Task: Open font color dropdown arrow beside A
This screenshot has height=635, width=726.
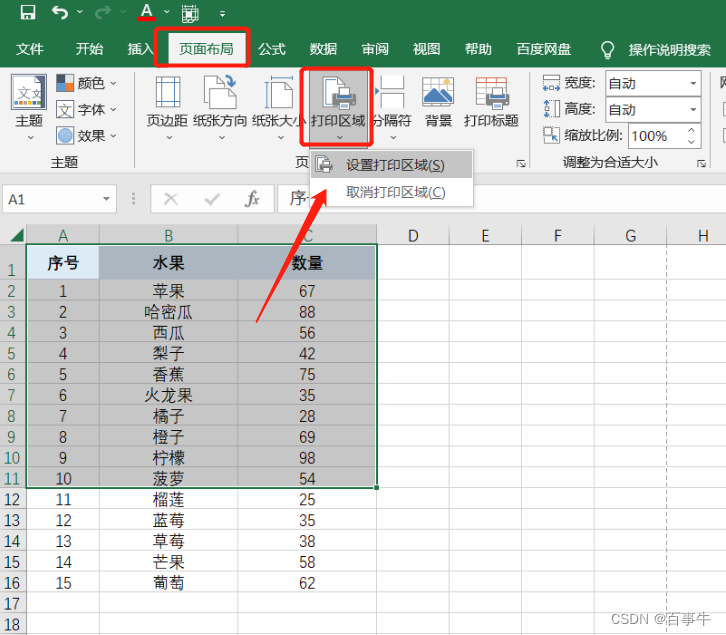Action: coord(167,12)
